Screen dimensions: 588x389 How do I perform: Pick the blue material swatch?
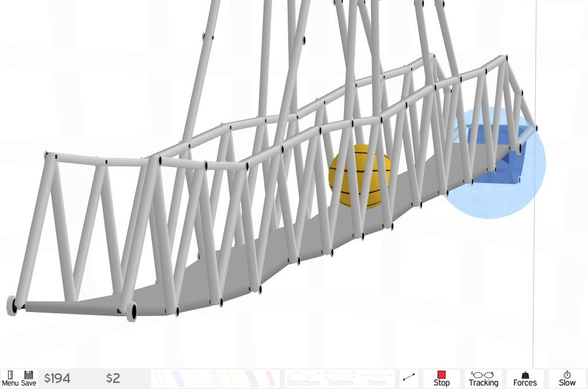(x=178, y=378)
